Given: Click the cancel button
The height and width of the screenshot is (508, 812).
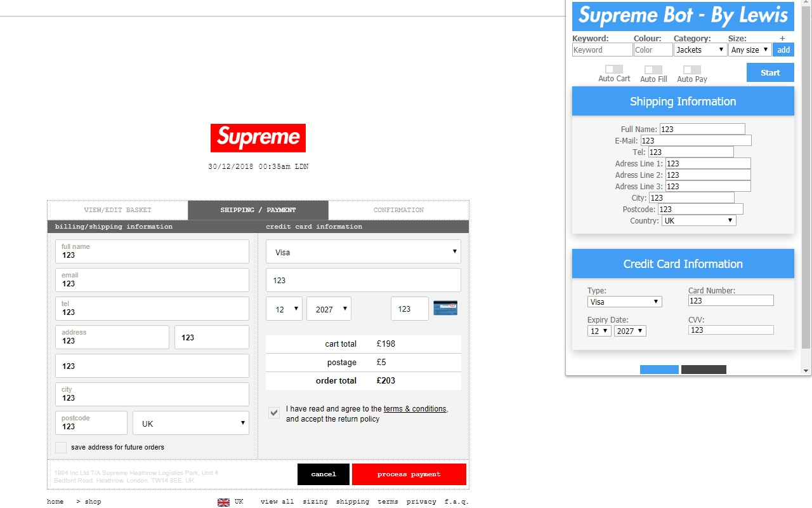Looking at the screenshot, I should (324, 474).
